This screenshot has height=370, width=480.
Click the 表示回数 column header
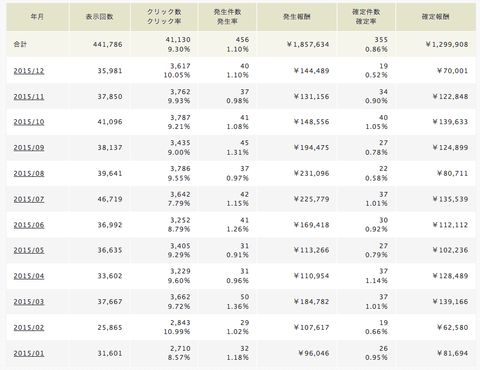point(99,17)
